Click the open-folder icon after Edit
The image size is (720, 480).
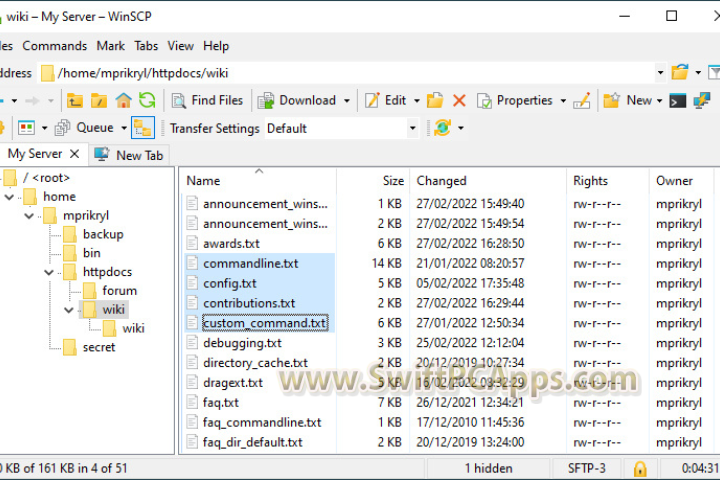(434, 100)
